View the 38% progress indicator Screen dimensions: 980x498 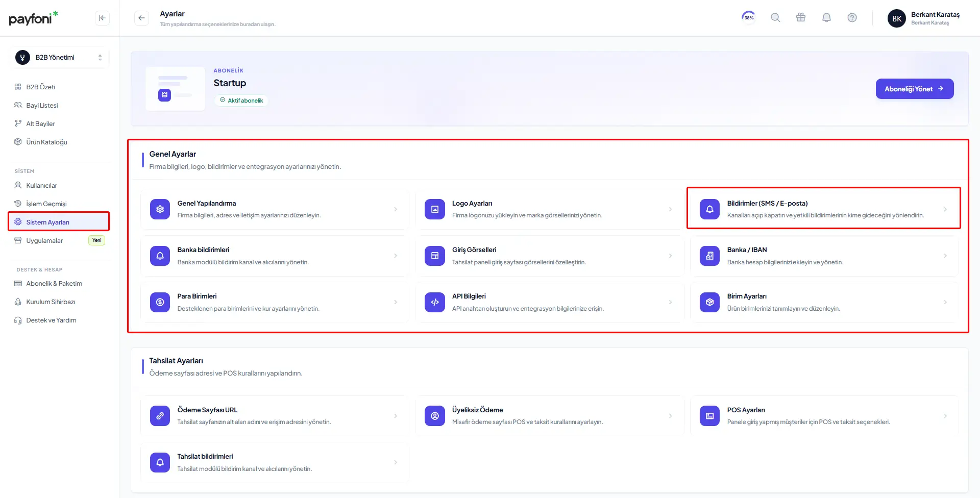click(749, 18)
